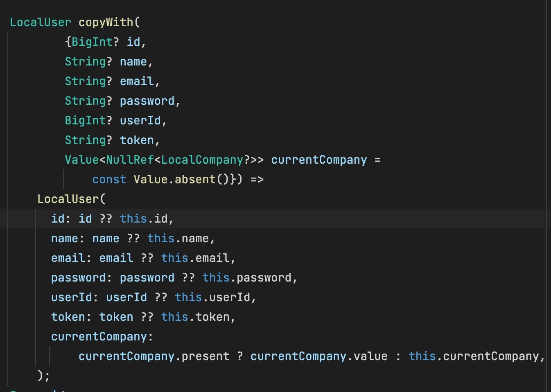Viewport: 551px width, 392px height.
Task: Click the "password:" named argument label
Action: [82, 277]
